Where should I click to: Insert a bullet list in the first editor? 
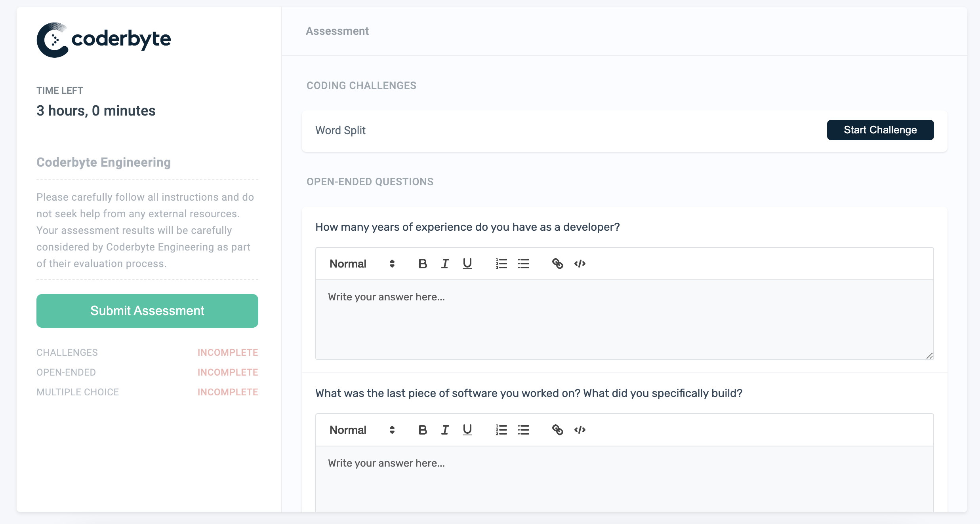[523, 263]
